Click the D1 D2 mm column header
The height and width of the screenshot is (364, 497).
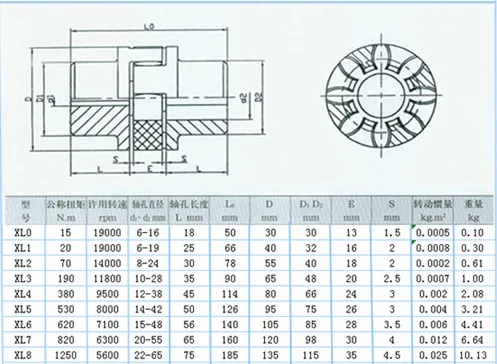coord(311,211)
